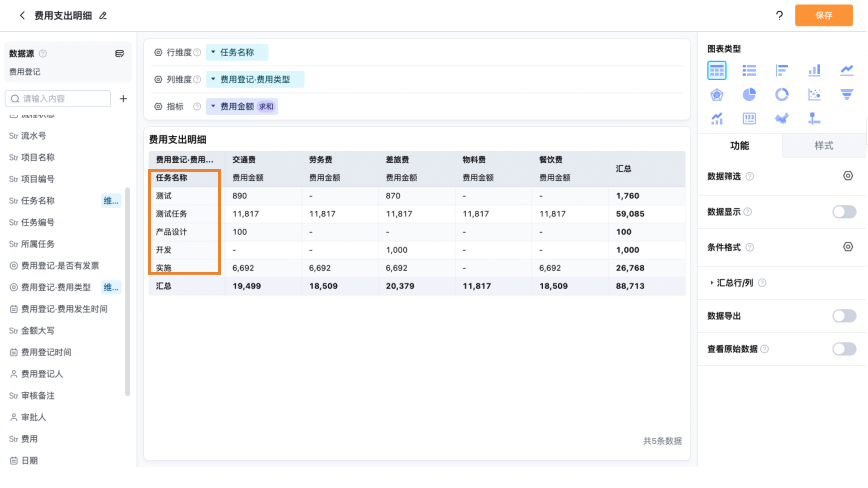
Task: Focus the 请输入内容 search field
Action: [x=58, y=99]
